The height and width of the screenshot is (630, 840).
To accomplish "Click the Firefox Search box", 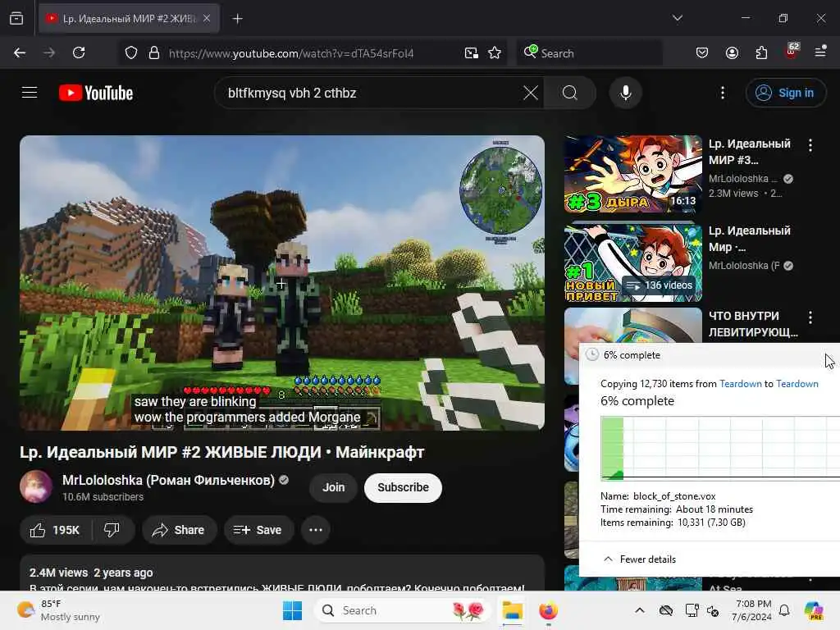I will (589, 53).
